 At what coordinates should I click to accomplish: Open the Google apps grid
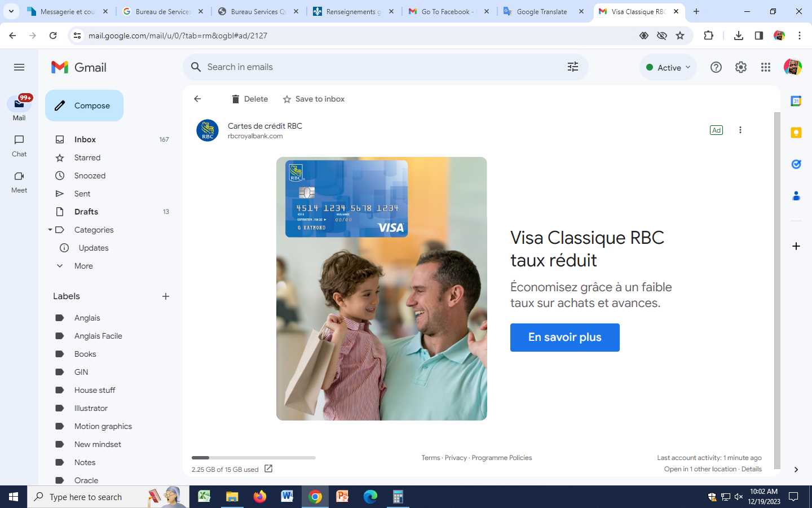pyautogui.click(x=765, y=67)
